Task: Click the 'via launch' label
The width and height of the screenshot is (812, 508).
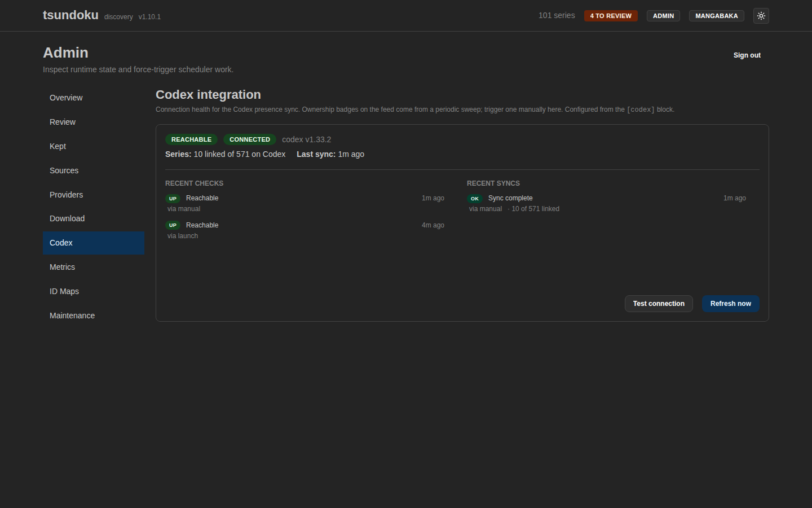Action: click(183, 236)
